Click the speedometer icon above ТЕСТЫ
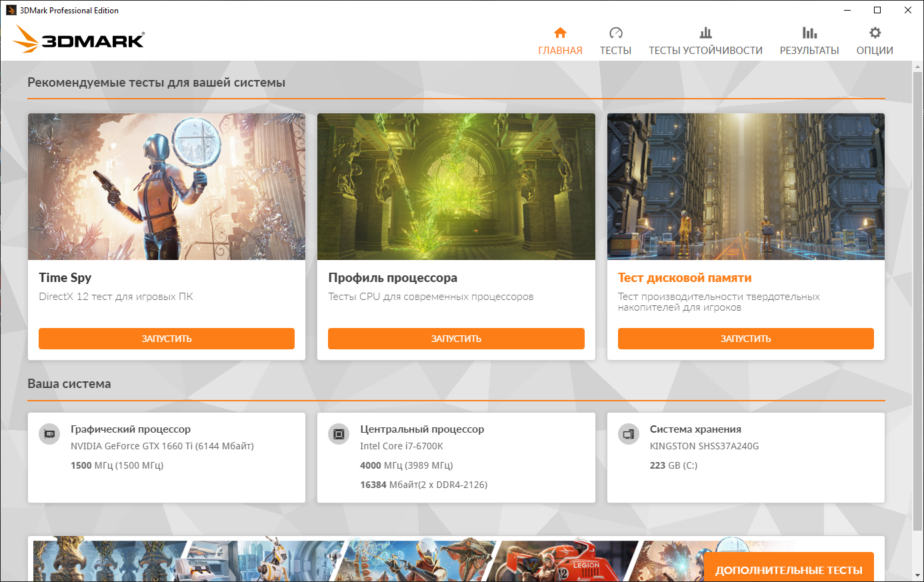Image resolution: width=924 pixels, height=582 pixels. point(615,33)
